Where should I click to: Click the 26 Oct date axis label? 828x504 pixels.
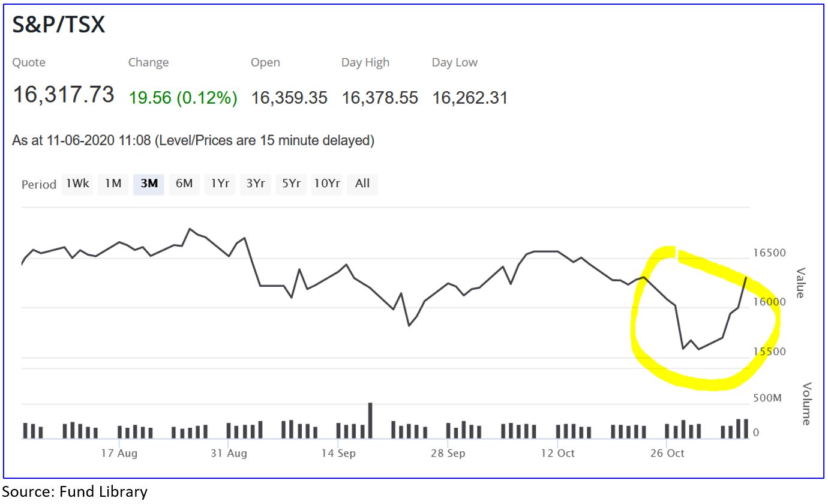[667, 453]
